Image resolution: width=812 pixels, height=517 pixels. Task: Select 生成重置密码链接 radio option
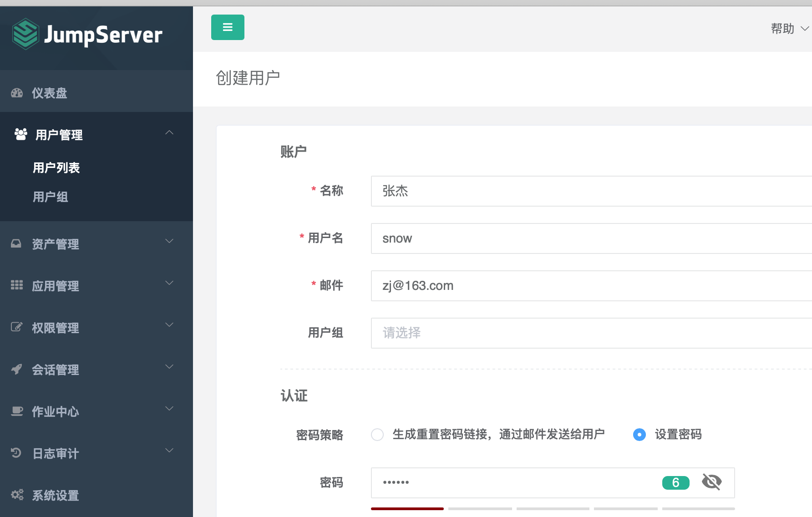click(x=377, y=435)
